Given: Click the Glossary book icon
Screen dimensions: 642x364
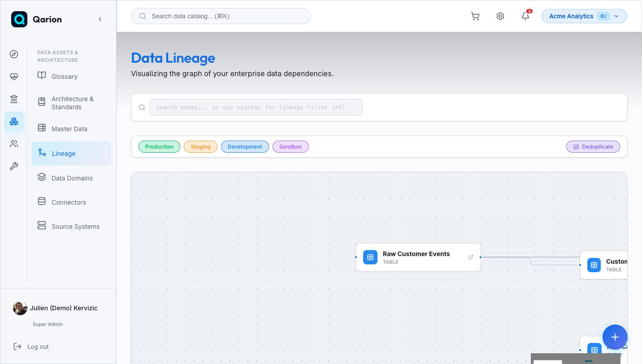Looking at the screenshot, I should pyautogui.click(x=42, y=76).
